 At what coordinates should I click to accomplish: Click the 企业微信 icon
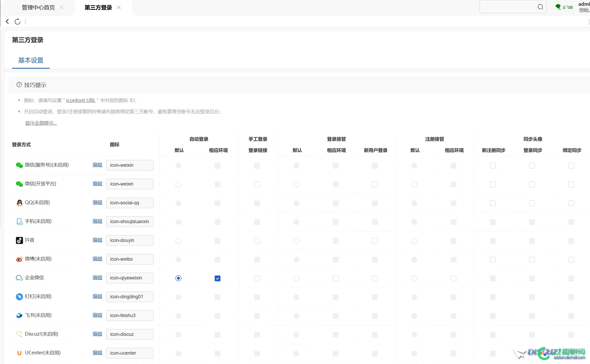coord(19,278)
